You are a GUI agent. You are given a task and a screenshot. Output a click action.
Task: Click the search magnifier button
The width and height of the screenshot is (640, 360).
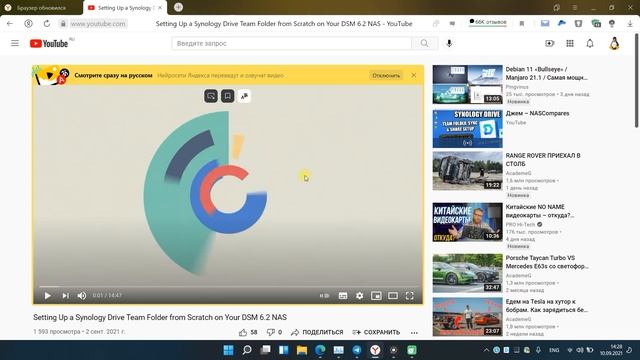click(424, 43)
